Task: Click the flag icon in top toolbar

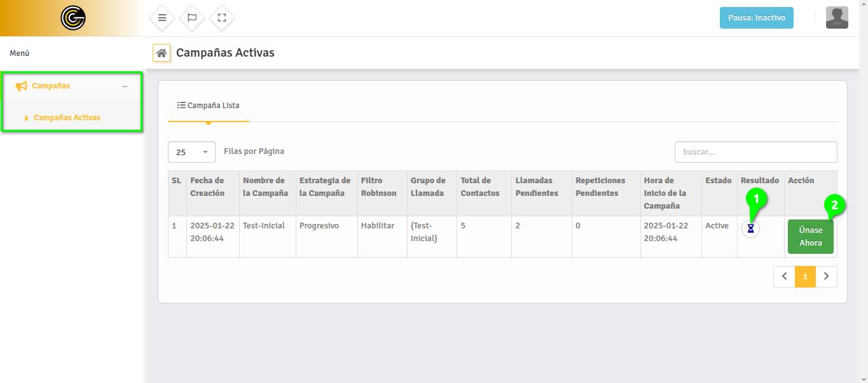Action: [x=192, y=18]
